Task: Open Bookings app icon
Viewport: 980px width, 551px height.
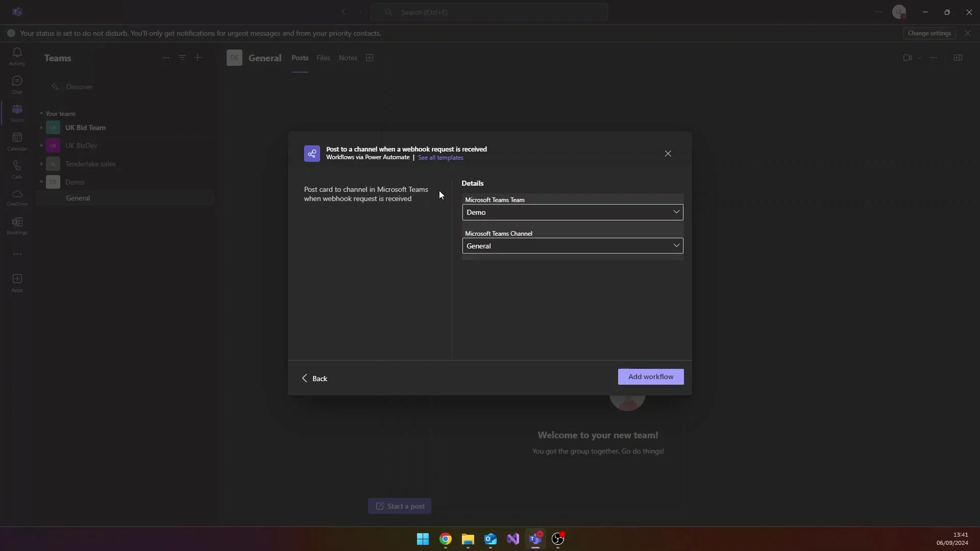Action: (x=17, y=225)
